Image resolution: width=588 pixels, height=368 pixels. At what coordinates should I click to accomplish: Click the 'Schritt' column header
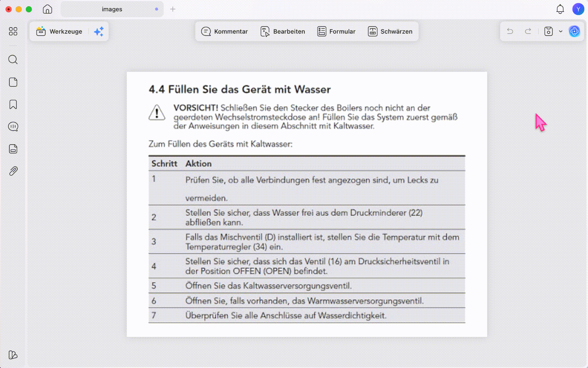pyautogui.click(x=164, y=164)
